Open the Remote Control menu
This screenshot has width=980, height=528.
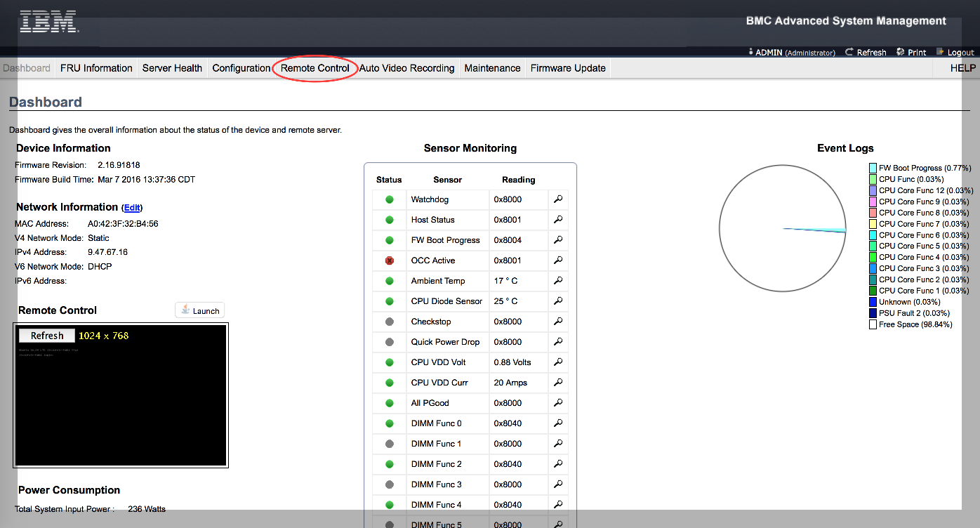point(314,68)
